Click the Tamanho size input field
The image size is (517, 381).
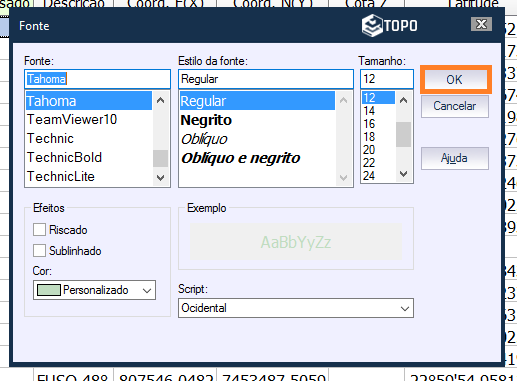(387, 79)
